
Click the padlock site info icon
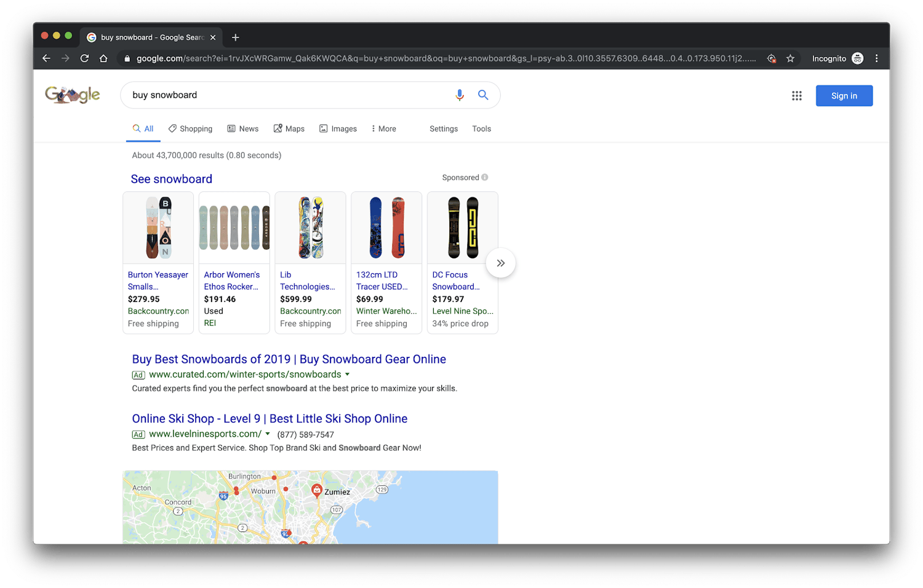pyautogui.click(x=127, y=58)
